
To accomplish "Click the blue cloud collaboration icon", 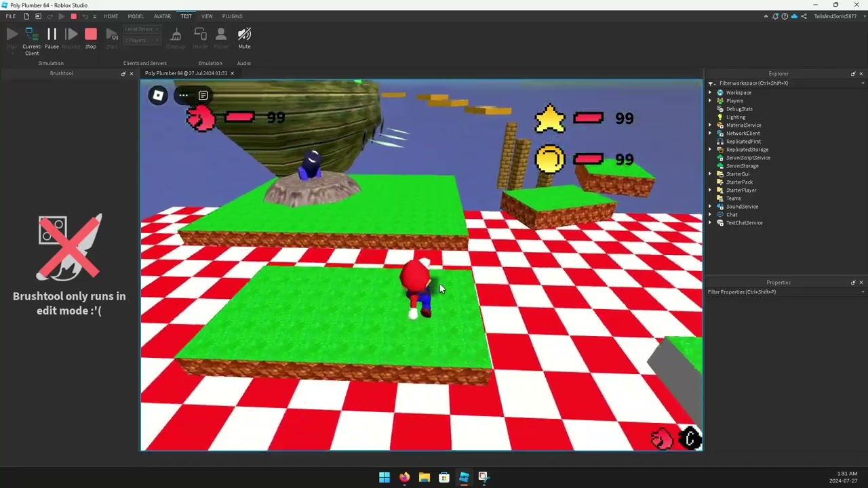I will 794,16.
